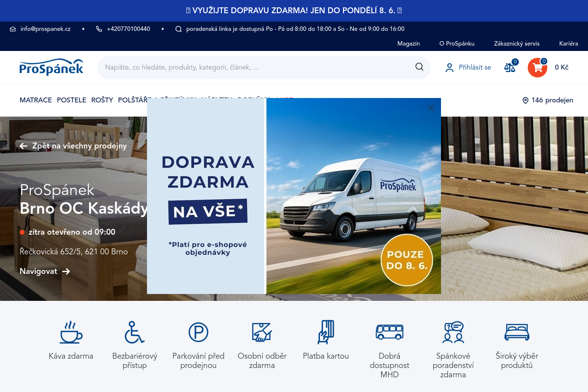Open the shopping cart icon

(538, 68)
